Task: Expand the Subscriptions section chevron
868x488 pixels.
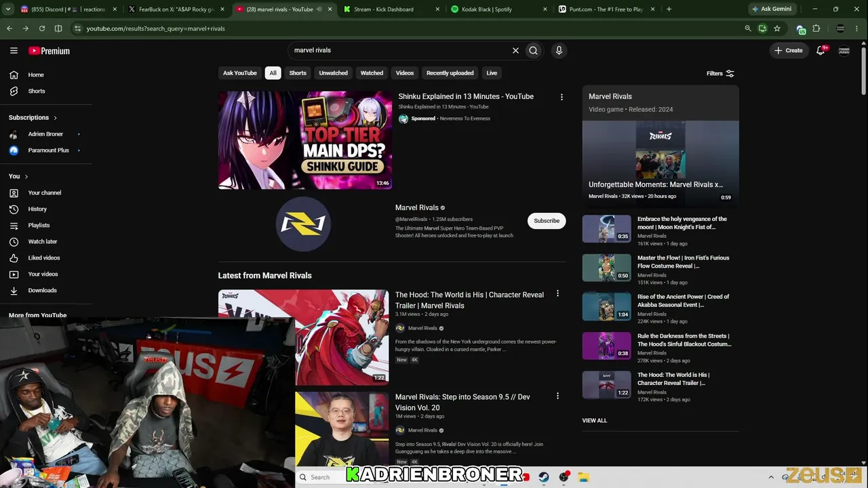Action: (55, 118)
